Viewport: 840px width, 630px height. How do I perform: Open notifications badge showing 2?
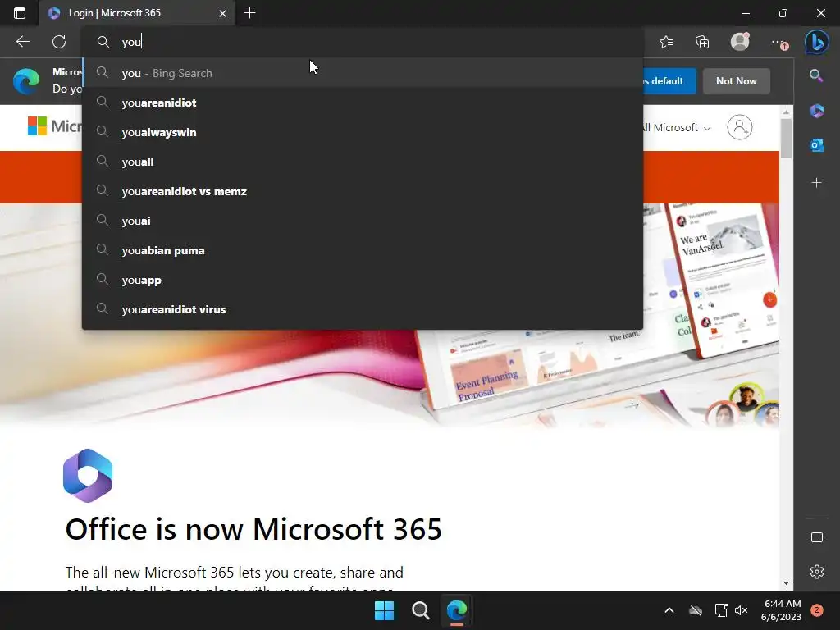pyautogui.click(x=817, y=610)
